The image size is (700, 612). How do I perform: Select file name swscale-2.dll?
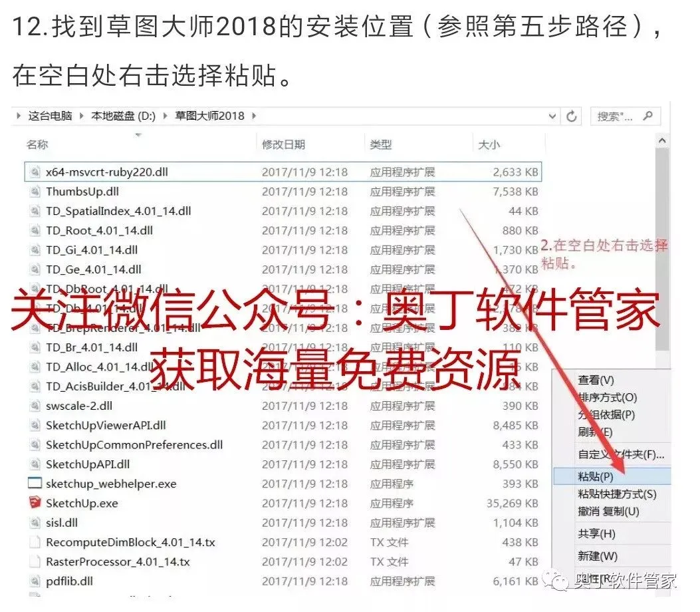(79, 406)
